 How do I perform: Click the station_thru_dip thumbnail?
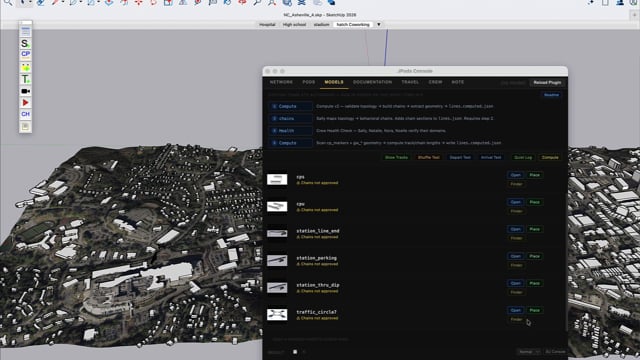tap(277, 287)
